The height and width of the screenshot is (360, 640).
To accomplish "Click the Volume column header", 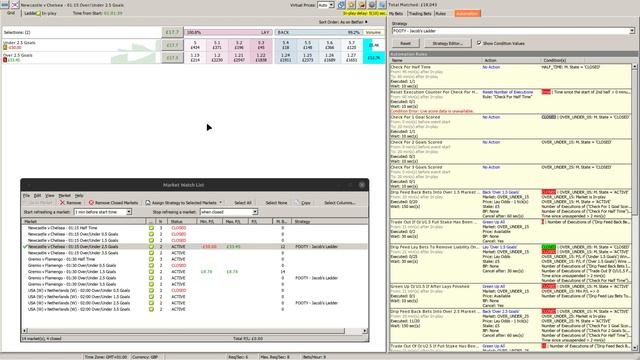I will pyautogui.click(x=373, y=32).
